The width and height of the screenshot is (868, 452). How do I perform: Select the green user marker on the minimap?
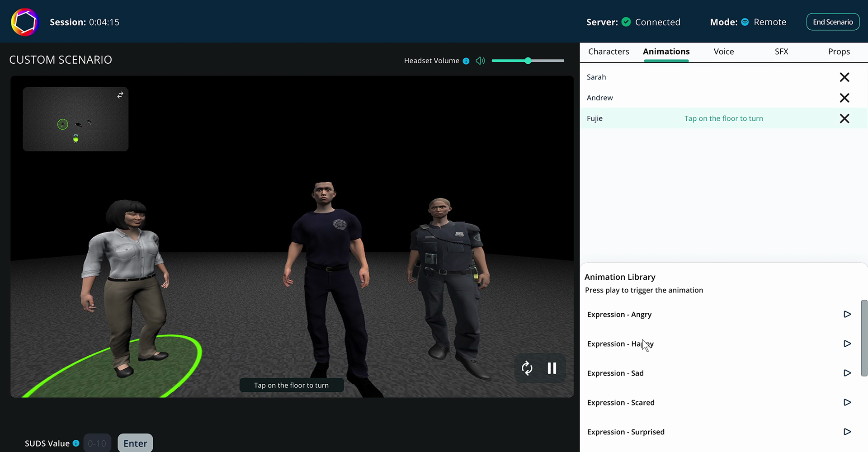pyautogui.click(x=75, y=139)
